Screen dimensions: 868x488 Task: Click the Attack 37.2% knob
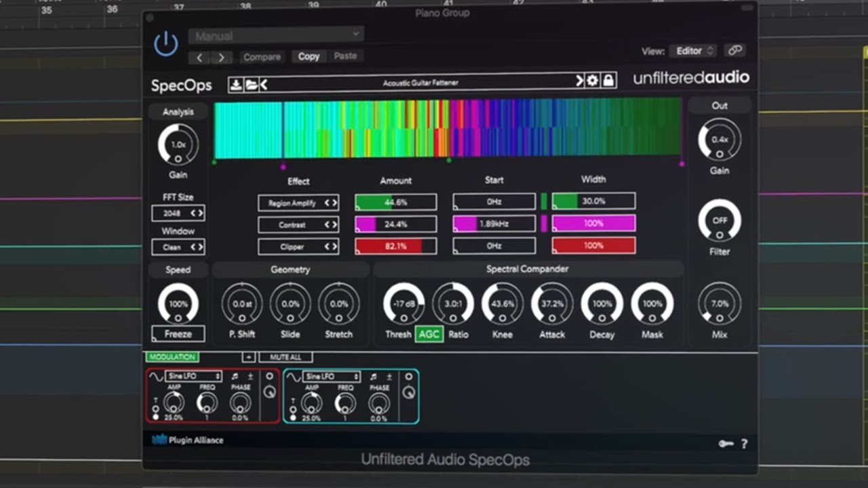(x=552, y=304)
